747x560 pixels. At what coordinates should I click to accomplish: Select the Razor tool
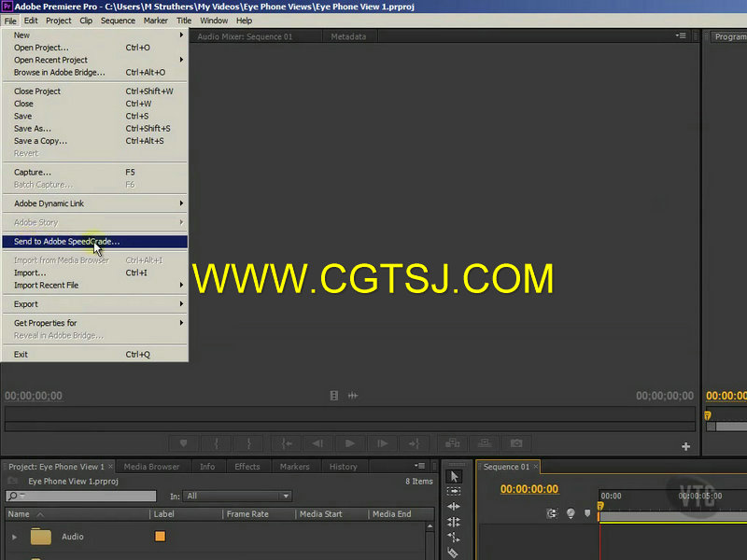(x=453, y=553)
